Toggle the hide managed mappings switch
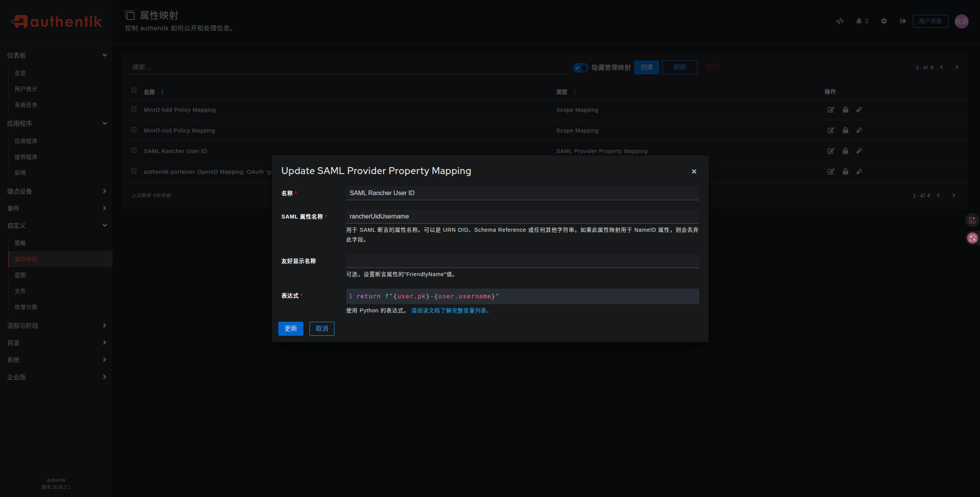Screen dimensions: 980x497 tap(580, 68)
